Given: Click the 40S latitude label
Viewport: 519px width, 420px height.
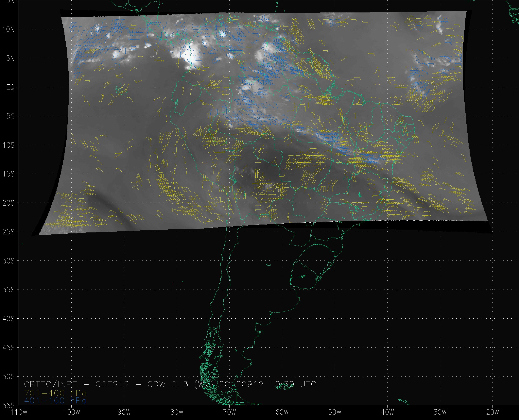Looking at the screenshot, I should point(8,319).
